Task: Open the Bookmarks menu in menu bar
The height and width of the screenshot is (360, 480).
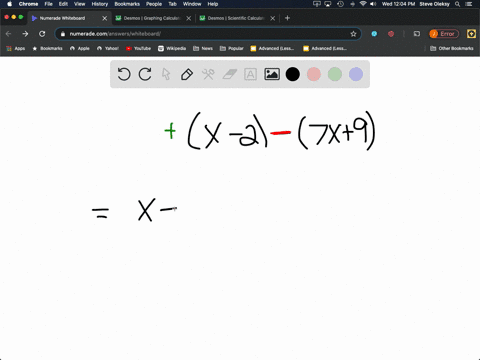Action: 127,4
